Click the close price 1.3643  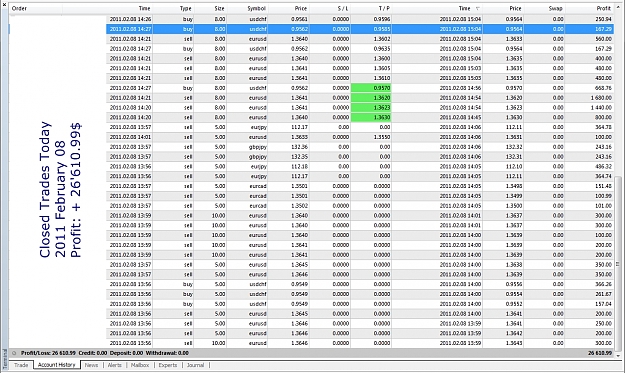point(514,343)
